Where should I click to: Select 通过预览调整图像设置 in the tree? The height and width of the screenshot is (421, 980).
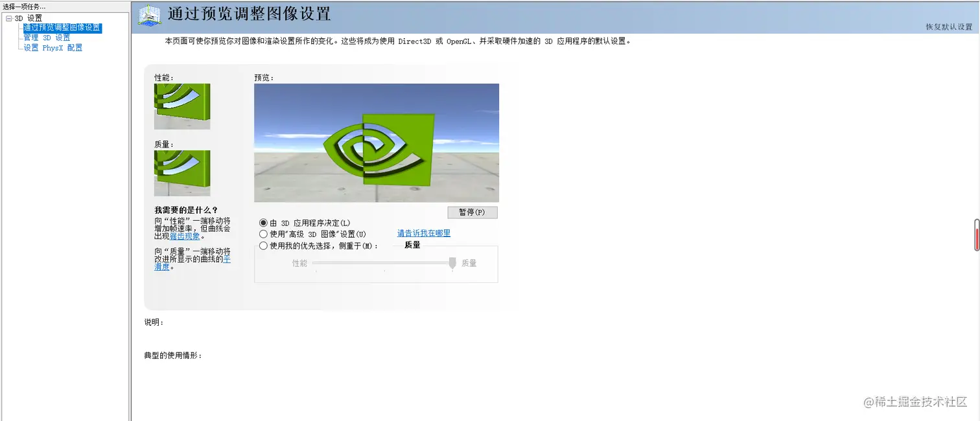tap(62, 28)
